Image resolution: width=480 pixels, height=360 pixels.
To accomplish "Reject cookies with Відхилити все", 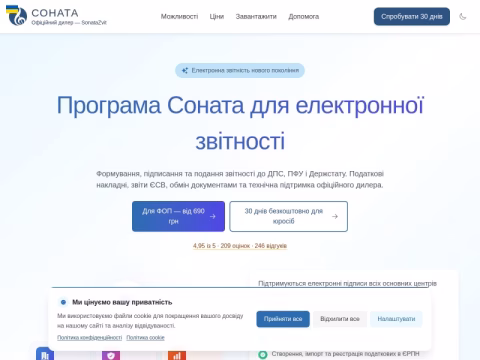I will coord(340,319).
